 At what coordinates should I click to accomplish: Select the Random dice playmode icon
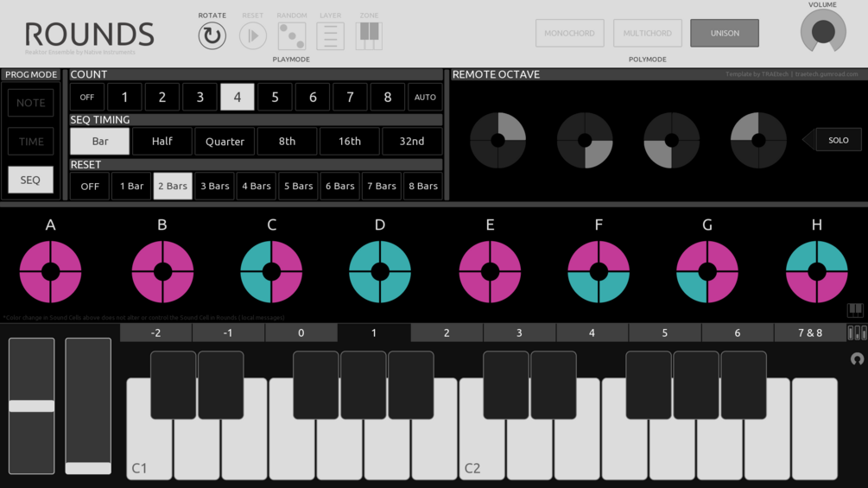(292, 36)
